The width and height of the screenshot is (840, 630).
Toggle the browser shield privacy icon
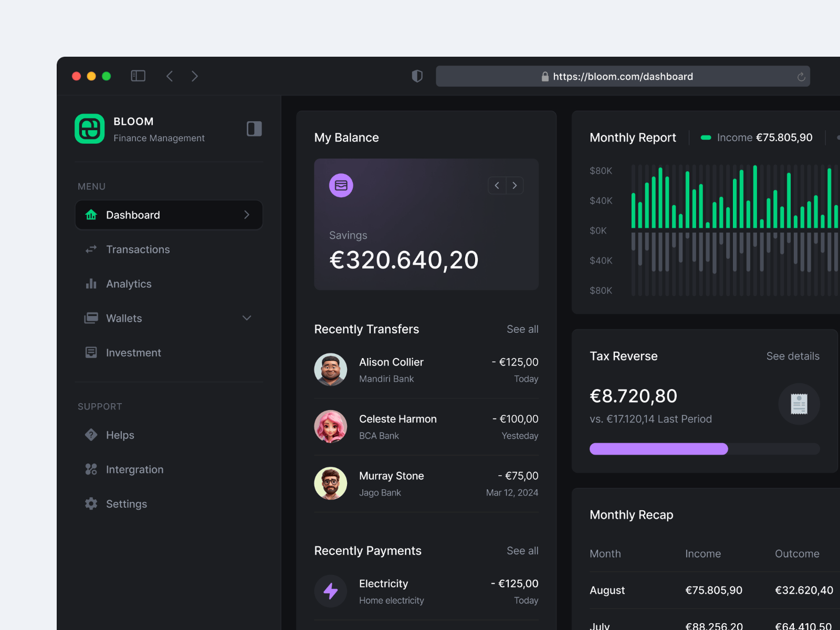click(x=417, y=76)
